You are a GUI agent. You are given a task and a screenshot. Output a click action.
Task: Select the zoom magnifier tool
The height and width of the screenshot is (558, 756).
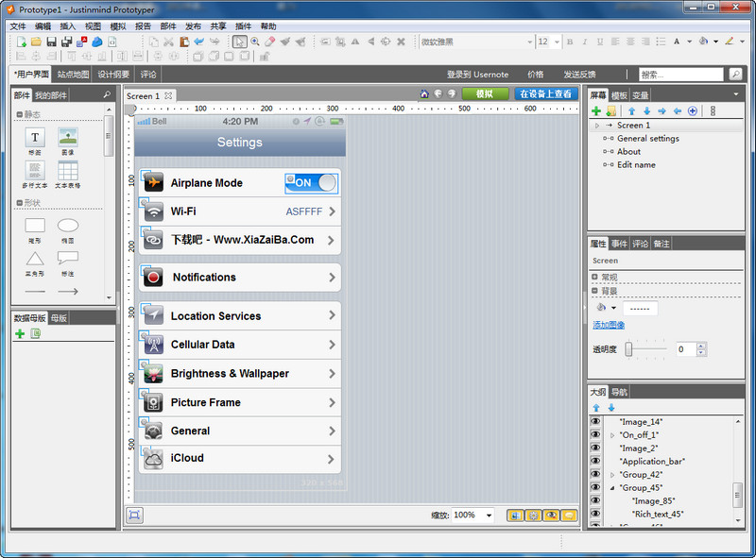pyautogui.click(x=255, y=42)
